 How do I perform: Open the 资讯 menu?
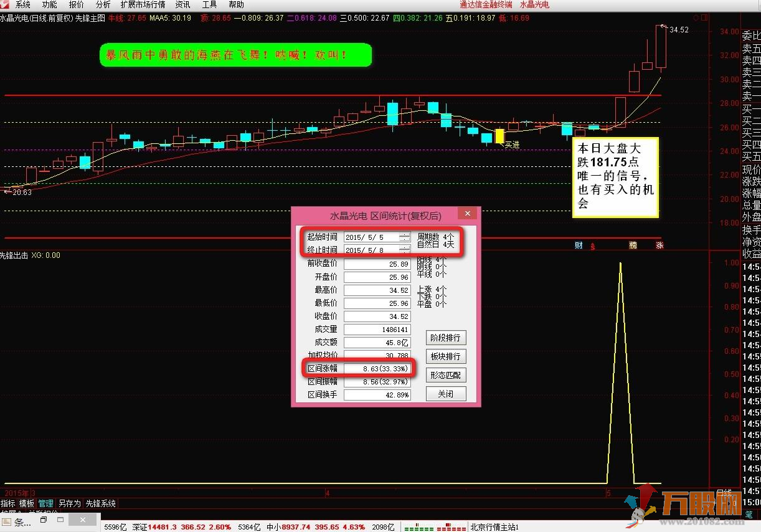coord(182,4)
